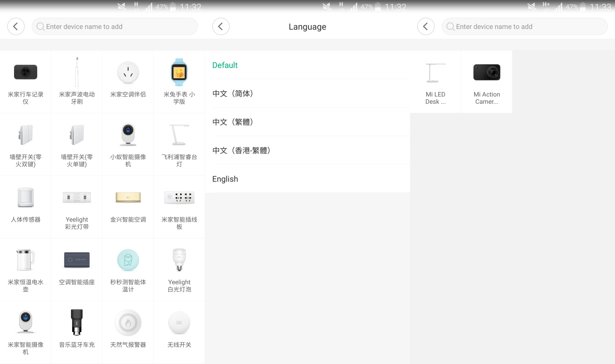The image size is (615, 364).
Task: Tap the back arrow on Language screen
Action: point(221,26)
